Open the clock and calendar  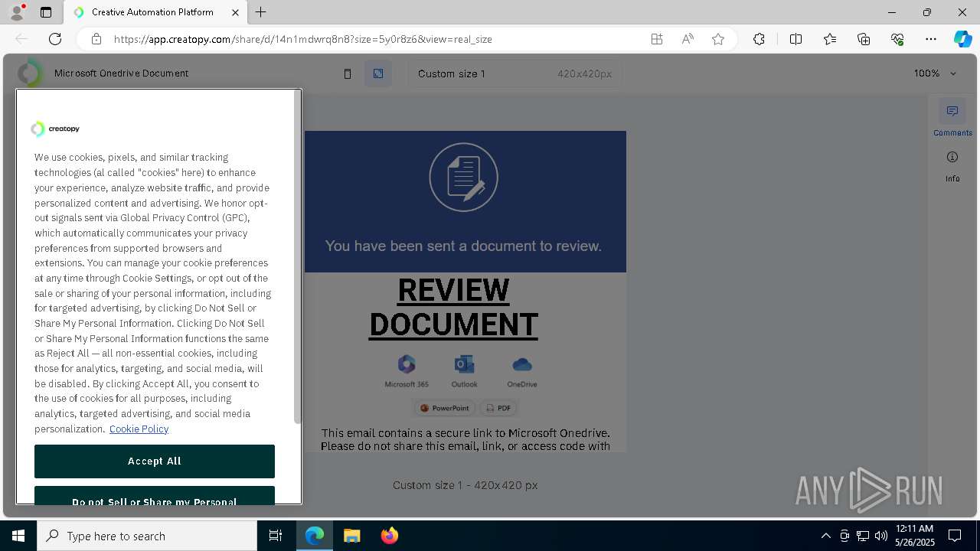[x=914, y=536]
